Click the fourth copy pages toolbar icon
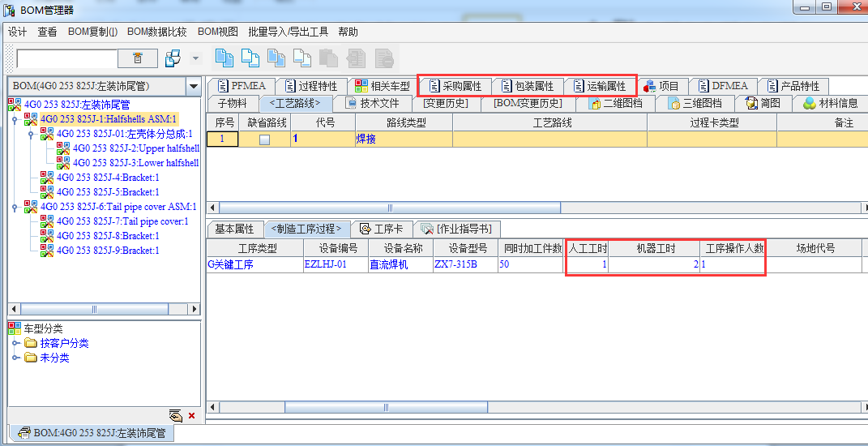 click(x=302, y=58)
